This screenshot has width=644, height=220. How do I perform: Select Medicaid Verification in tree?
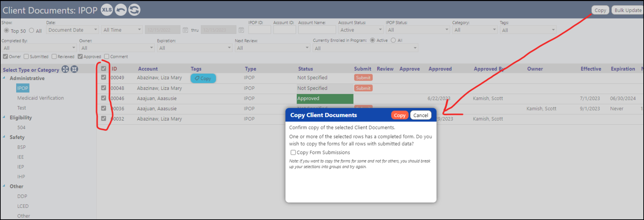(x=41, y=98)
